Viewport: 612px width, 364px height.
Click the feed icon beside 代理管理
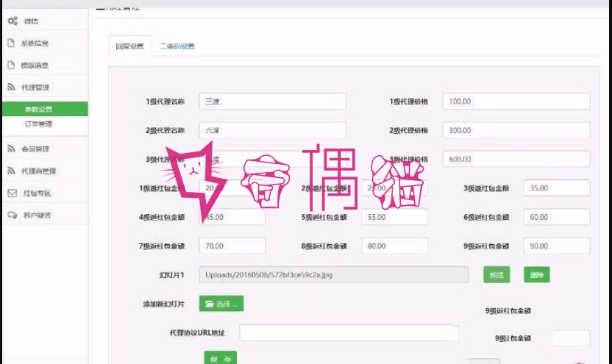[11, 87]
